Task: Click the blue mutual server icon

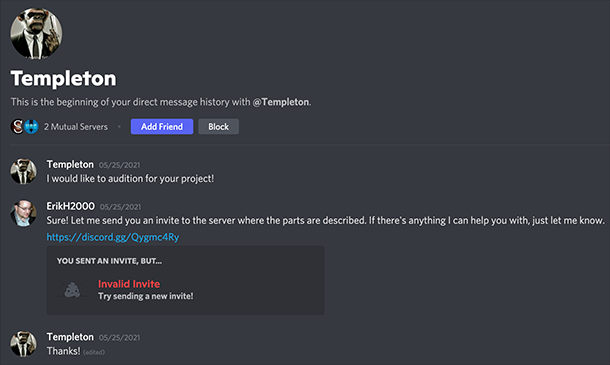Action: coord(32,126)
